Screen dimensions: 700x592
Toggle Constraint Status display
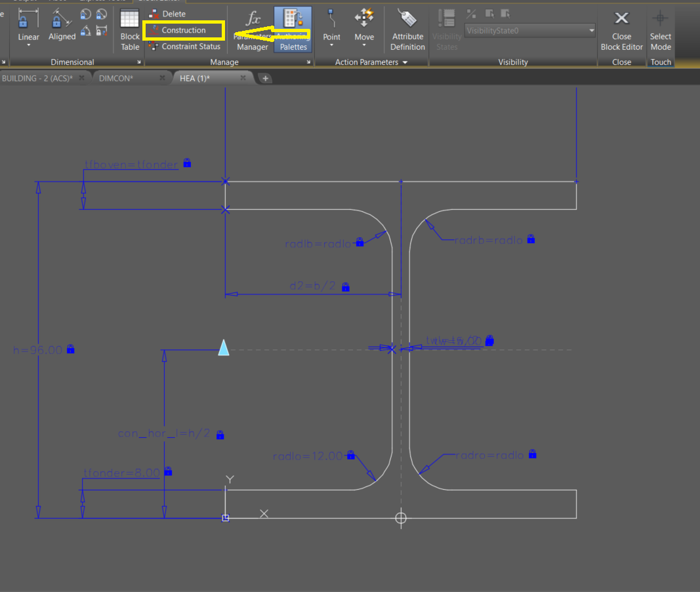click(x=189, y=46)
